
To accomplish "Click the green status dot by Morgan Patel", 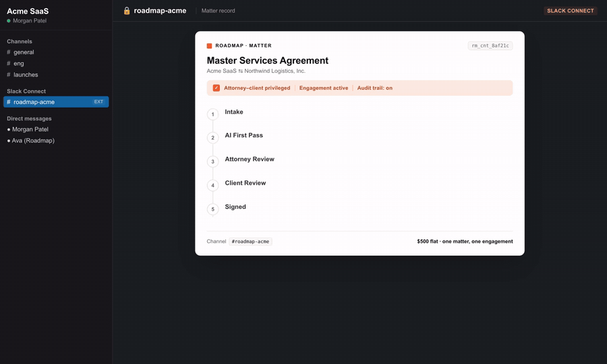I will coord(9,21).
